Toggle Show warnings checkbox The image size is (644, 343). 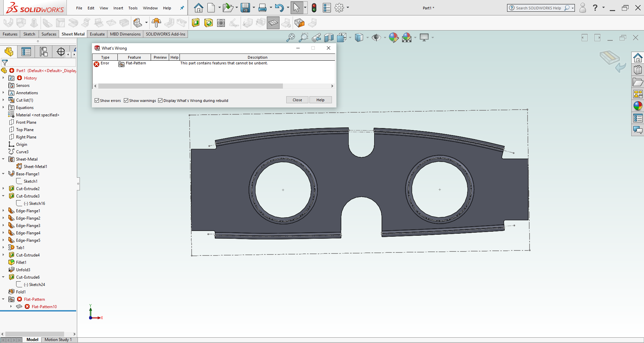tap(126, 101)
